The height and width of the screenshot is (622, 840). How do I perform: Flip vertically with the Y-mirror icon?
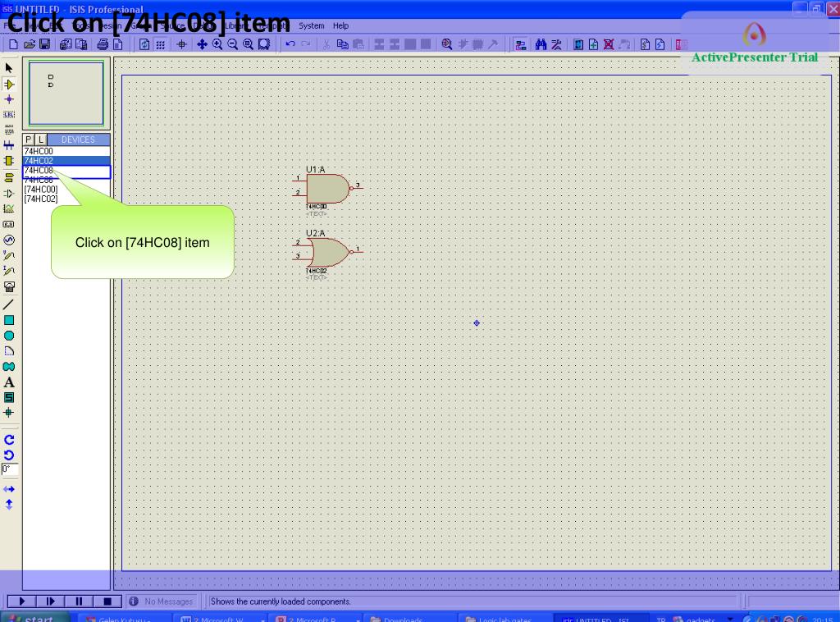point(8,505)
